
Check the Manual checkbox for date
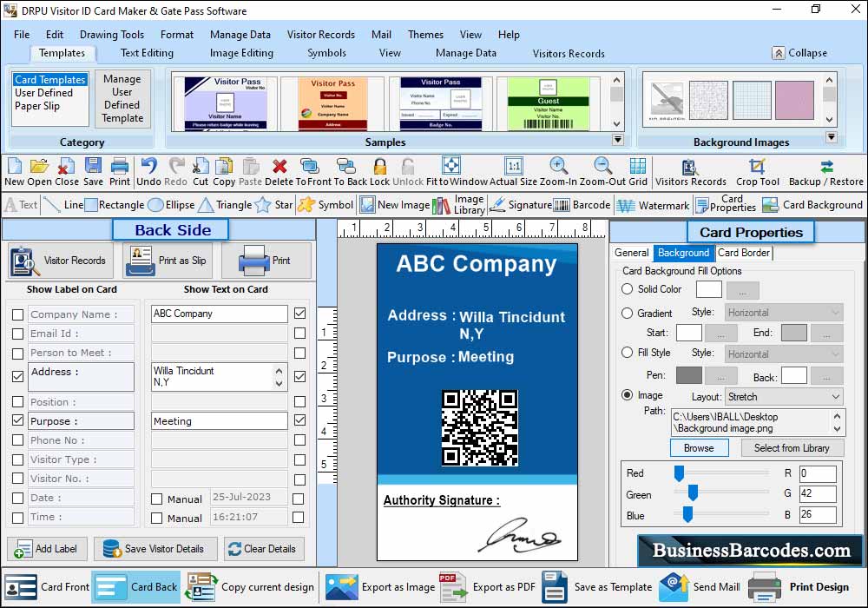(x=156, y=499)
